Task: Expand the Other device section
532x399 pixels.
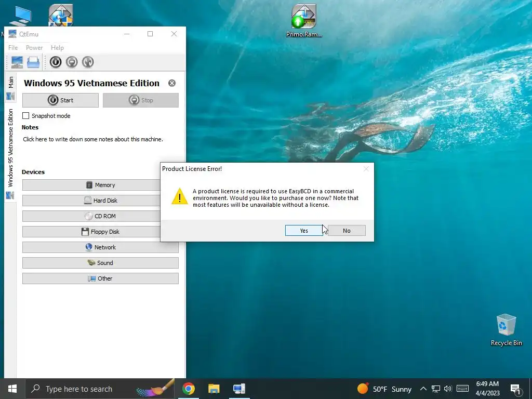Action: (x=100, y=278)
